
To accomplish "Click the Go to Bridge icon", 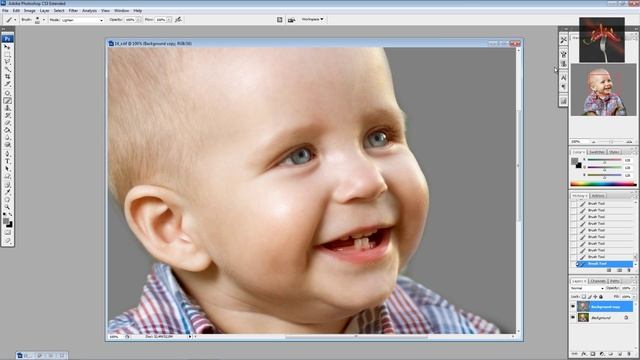I will [291, 19].
